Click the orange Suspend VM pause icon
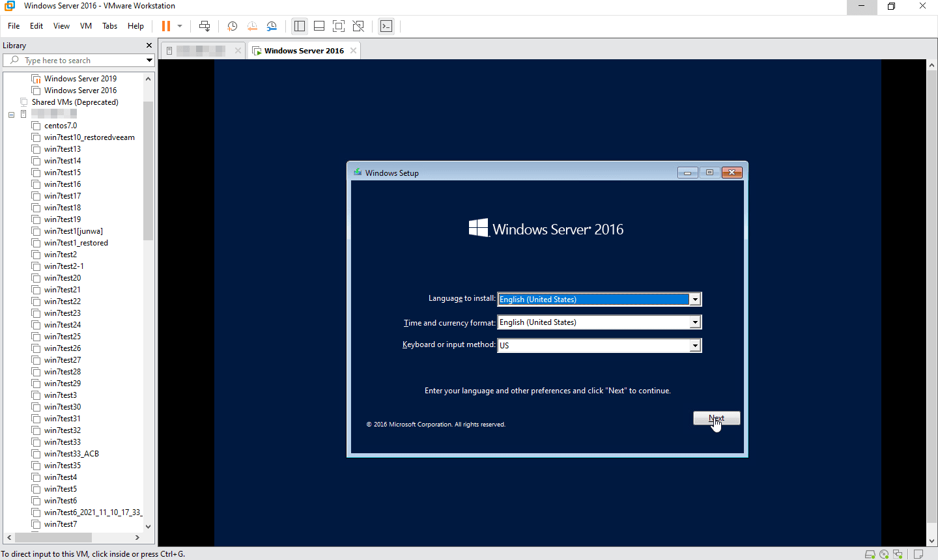 pyautogui.click(x=165, y=26)
